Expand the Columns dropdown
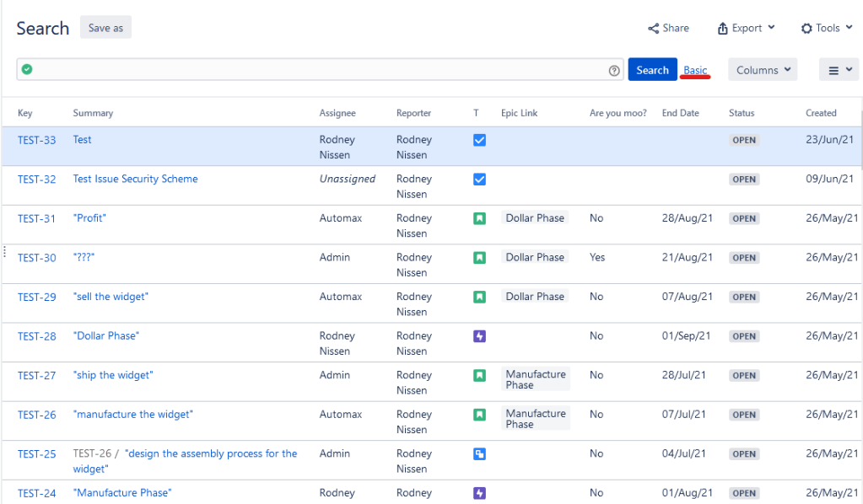The width and height of the screenshot is (863, 504). click(x=763, y=70)
